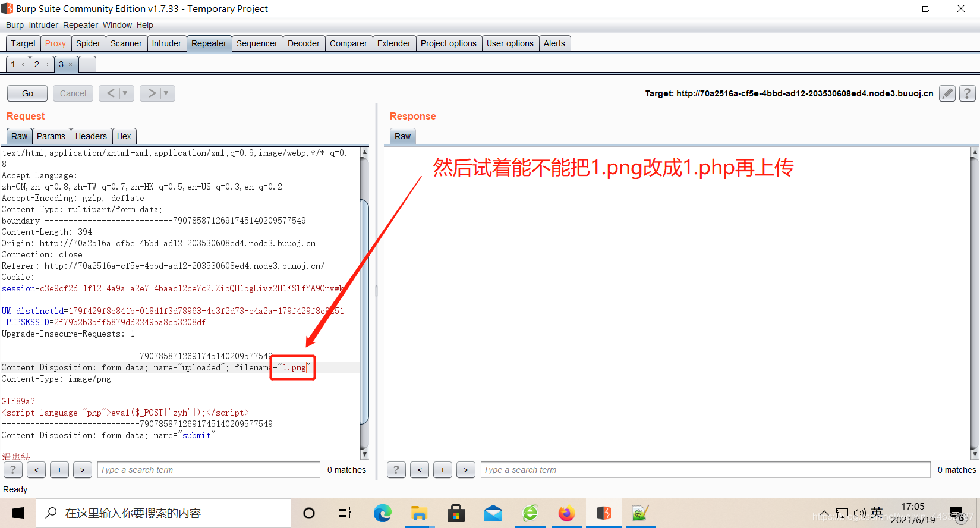Click the filename value 1.png text
The height and width of the screenshot is (528, 980).
click(x=294, y=367)
